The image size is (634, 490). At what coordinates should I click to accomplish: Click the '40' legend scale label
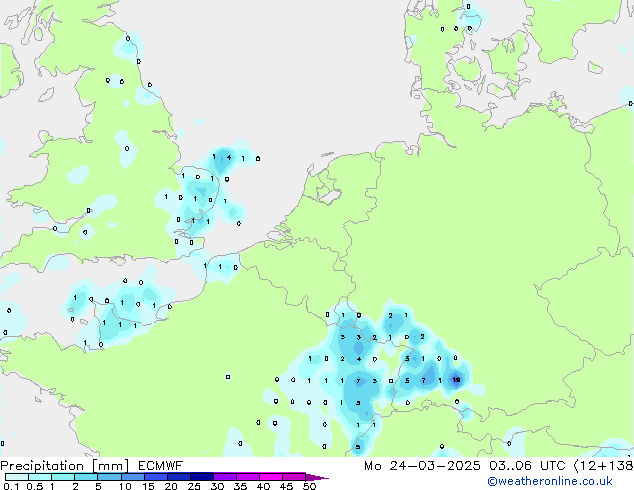click(x=263, y=486)
